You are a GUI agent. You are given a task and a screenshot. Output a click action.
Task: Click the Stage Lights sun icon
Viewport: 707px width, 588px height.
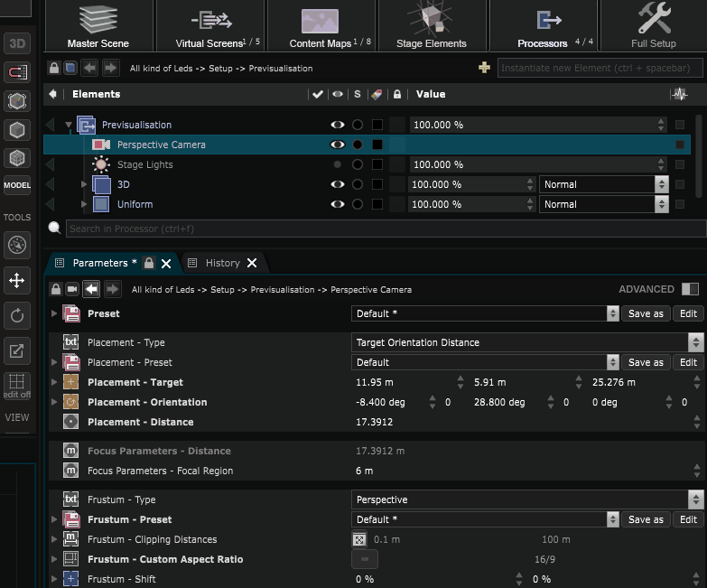tap(101, 164)
